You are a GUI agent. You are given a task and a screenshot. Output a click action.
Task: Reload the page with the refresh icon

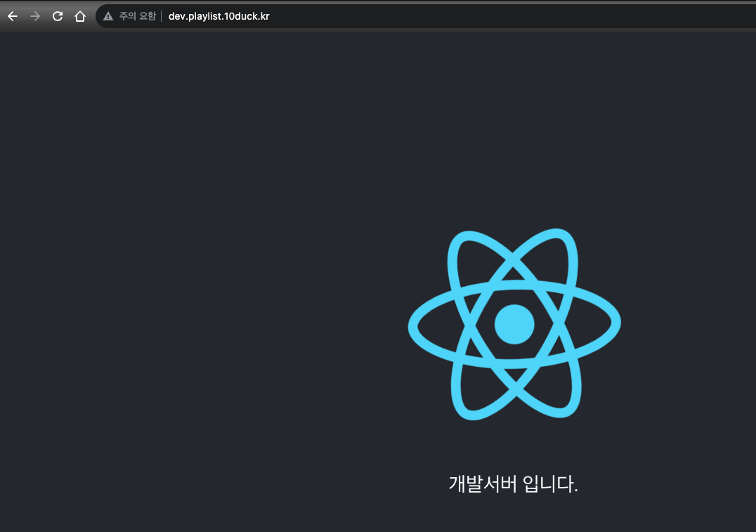pos(58,16)
